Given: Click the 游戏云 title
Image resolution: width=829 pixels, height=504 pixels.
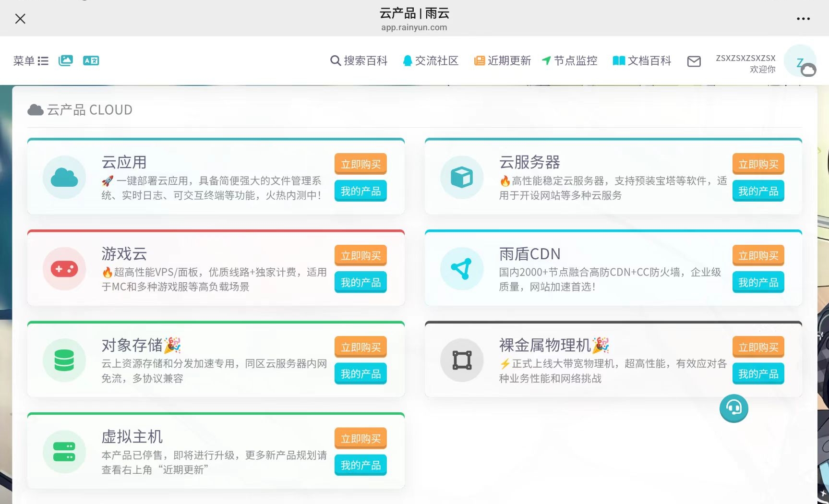Looking at the screenshot, I should coord(124,253).
